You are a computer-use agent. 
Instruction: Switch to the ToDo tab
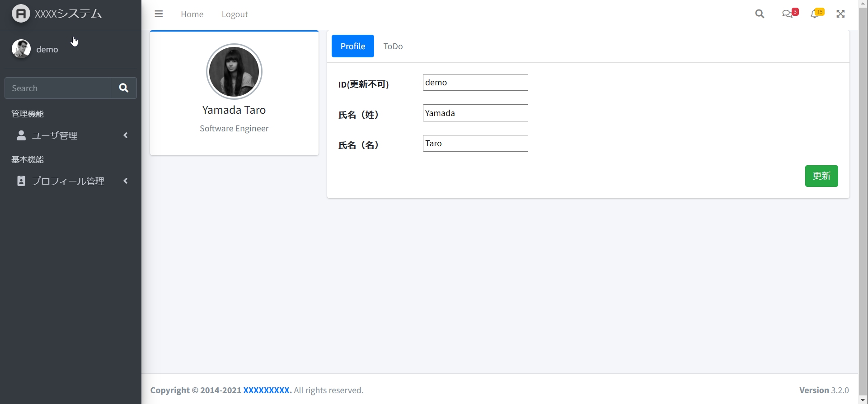click(393, 46)
